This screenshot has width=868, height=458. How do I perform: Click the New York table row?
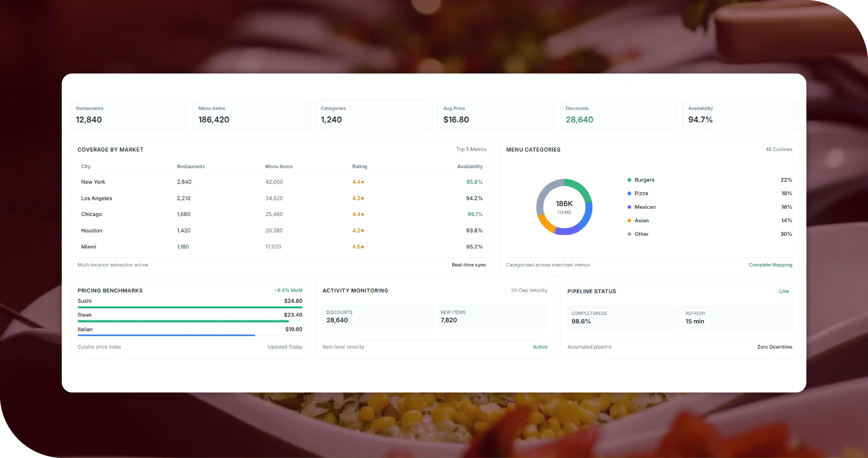pos(282,182)
